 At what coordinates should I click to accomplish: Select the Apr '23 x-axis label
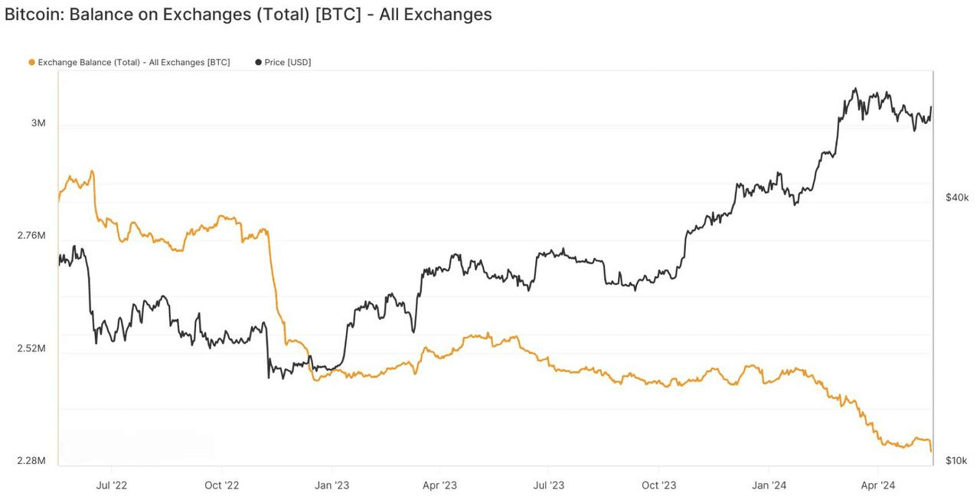coord(439,485)
